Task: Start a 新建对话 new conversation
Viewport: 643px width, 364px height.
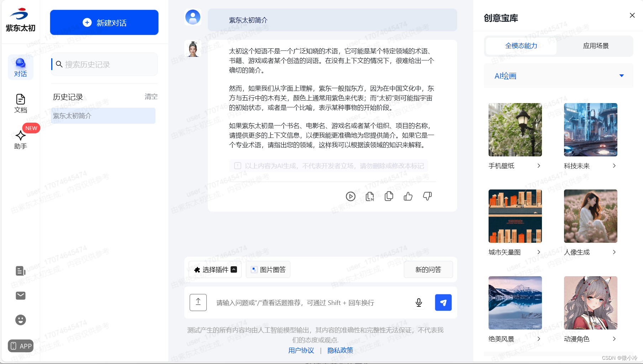Action: coord(104,22)
